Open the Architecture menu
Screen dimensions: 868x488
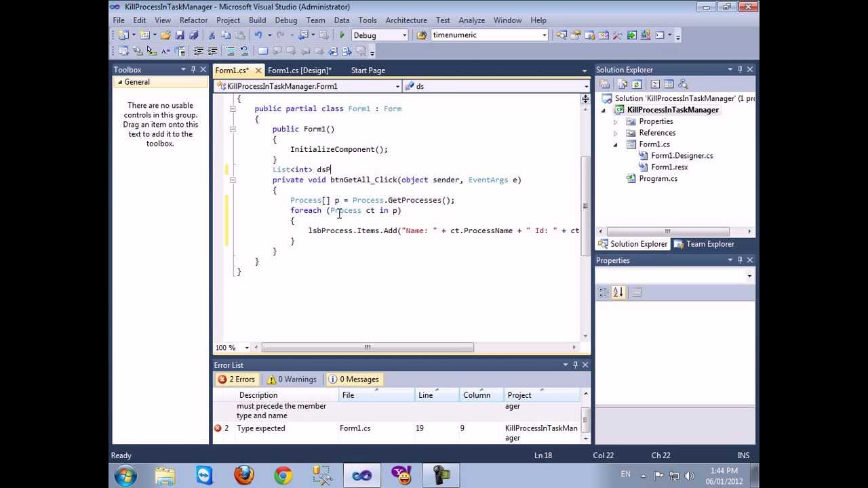pos(406,20)
